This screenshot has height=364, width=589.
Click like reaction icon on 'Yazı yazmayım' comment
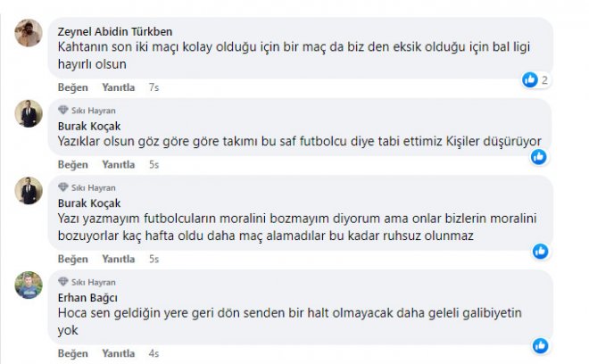point(539,252)
